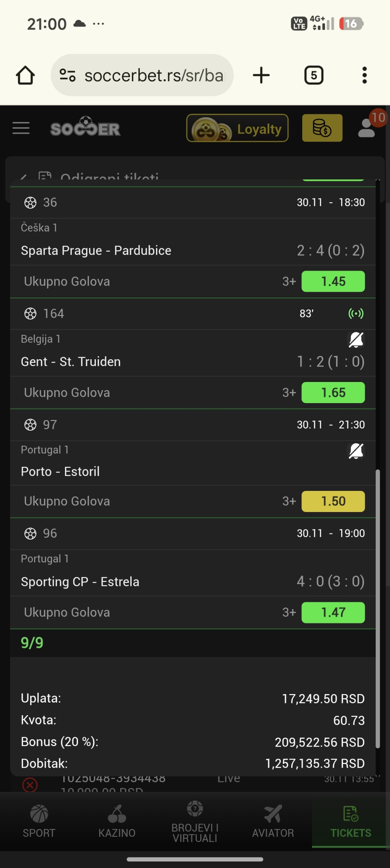Tap the Soccer logo

[85, 128]
